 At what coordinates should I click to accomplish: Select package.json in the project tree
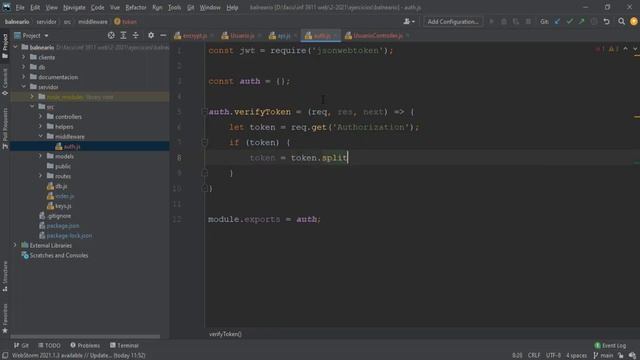point(63,226)
